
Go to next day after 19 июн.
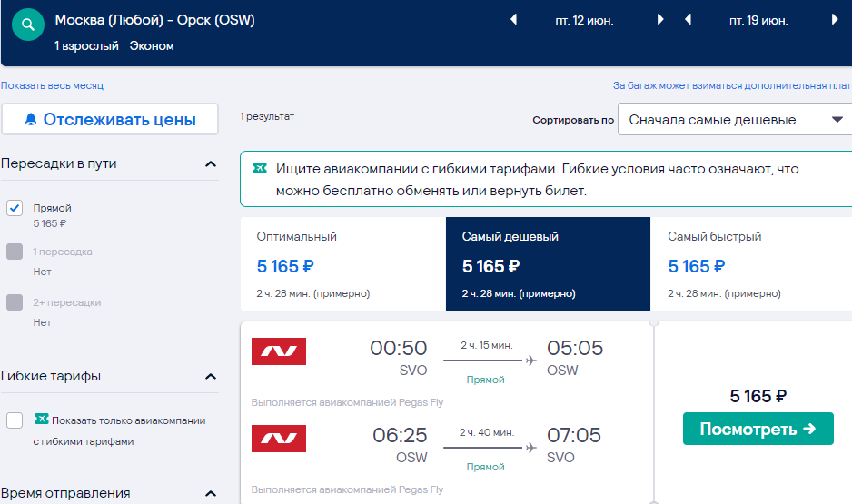[x=835, y=20]
